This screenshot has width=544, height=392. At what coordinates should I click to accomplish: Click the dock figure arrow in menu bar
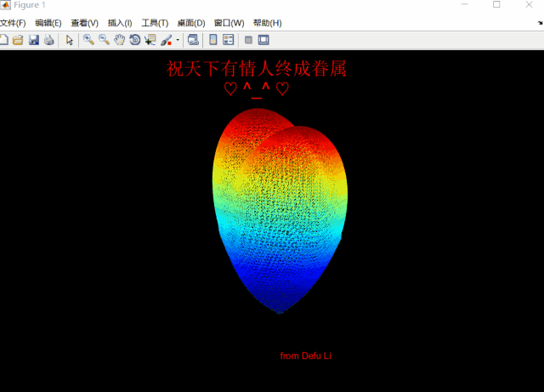541,23
